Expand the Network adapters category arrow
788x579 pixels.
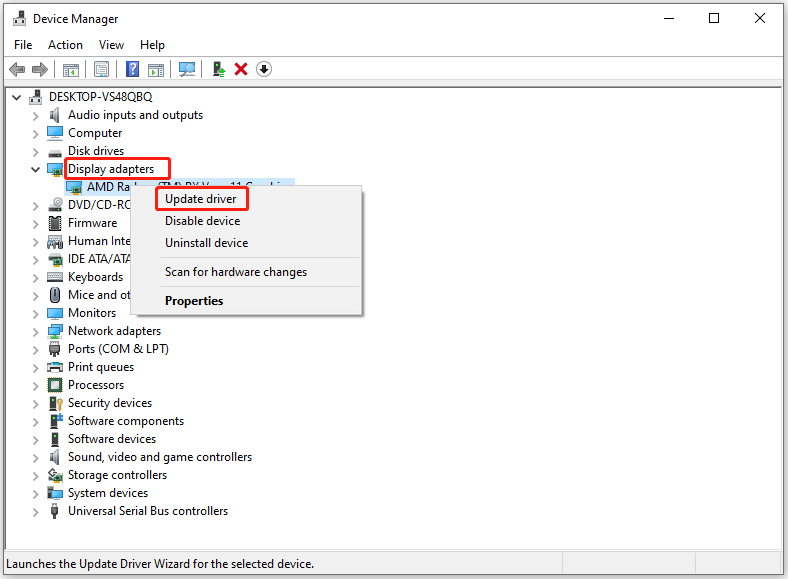(x=35, y=332)
